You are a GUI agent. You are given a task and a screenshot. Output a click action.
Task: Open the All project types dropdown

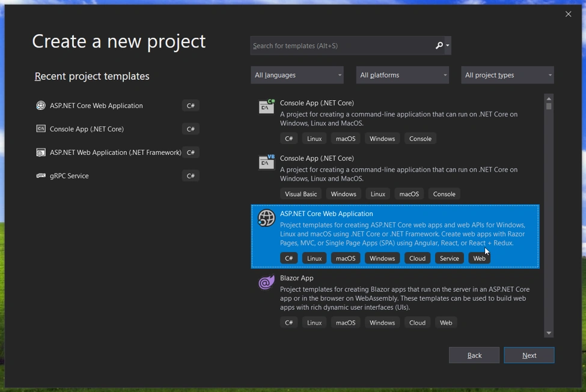click(507, 75)
